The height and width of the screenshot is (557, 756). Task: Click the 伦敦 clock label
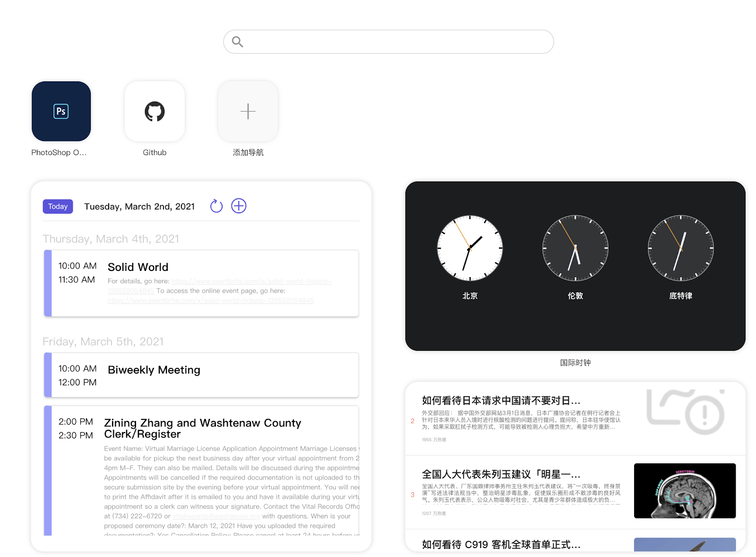click(575, 296)
